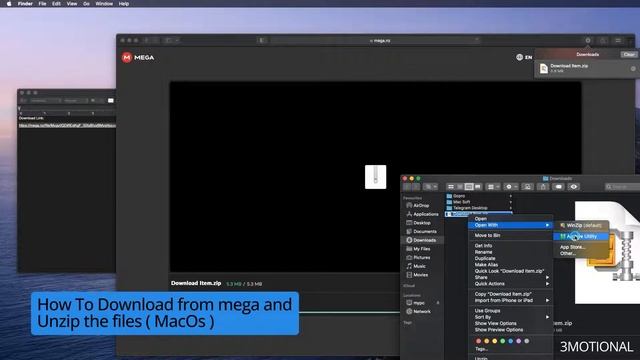Choose Rename in context menu
Viewport: 640px width, 360px height.
510,252
